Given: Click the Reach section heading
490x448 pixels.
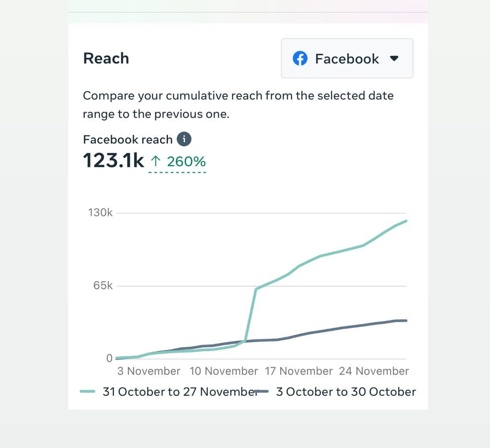Looking at the screenshot, I should (106, 58).
